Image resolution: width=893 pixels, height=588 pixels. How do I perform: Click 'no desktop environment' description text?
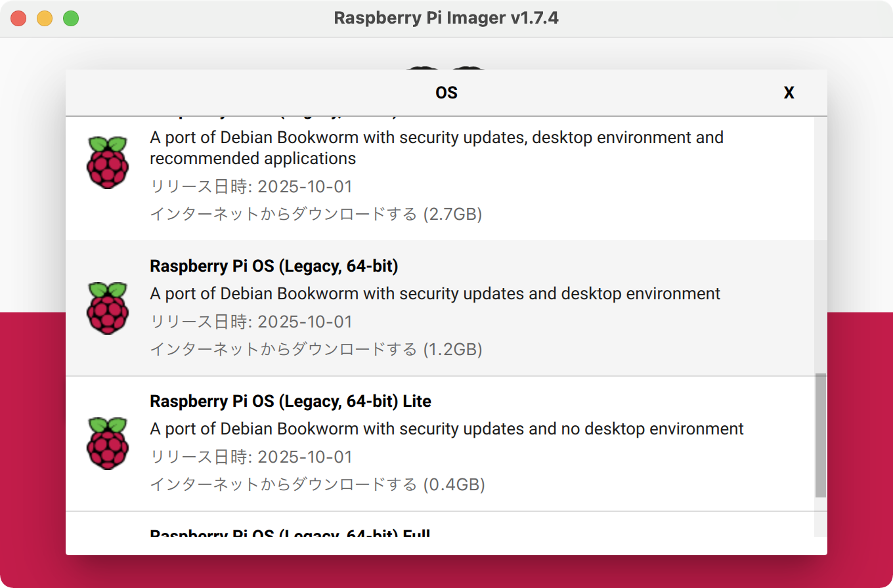point(446,429)
